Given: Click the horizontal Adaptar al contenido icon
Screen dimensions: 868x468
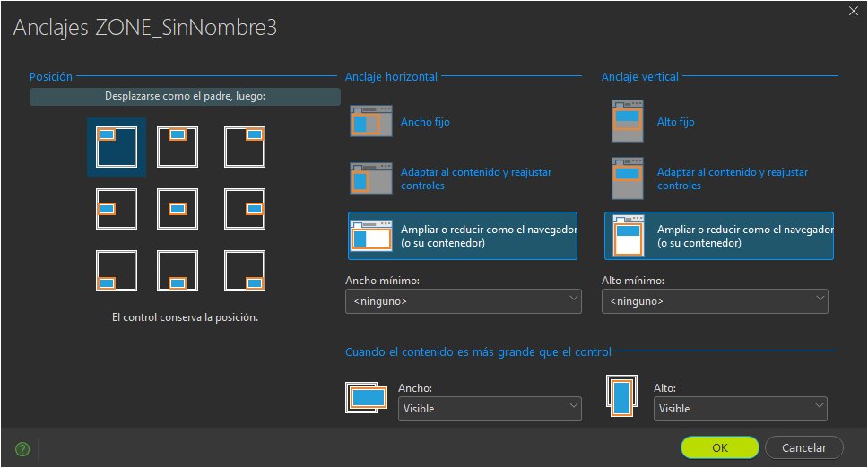Looking at the screenshot, I should pyautogui.click(x=371, y=178).
